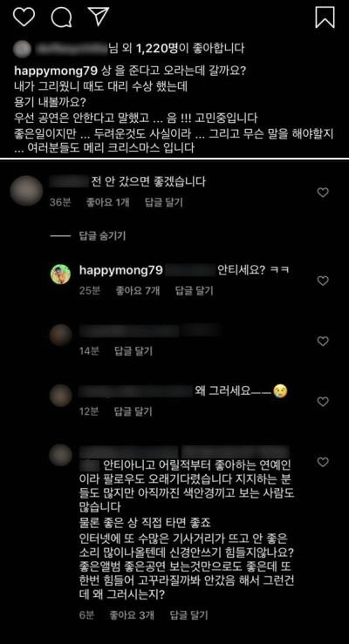Like the post with the heart icon
This screenshot has height=644, width=349.
click(24, 17)
